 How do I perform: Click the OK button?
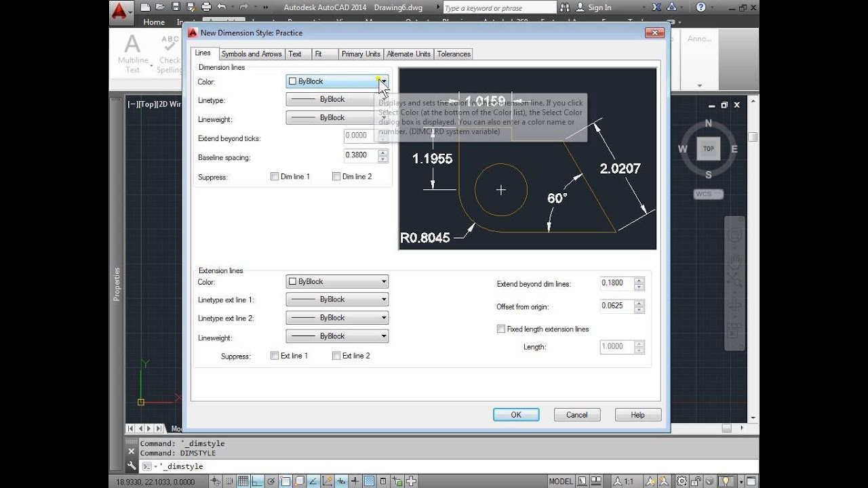tap(516, 415)
